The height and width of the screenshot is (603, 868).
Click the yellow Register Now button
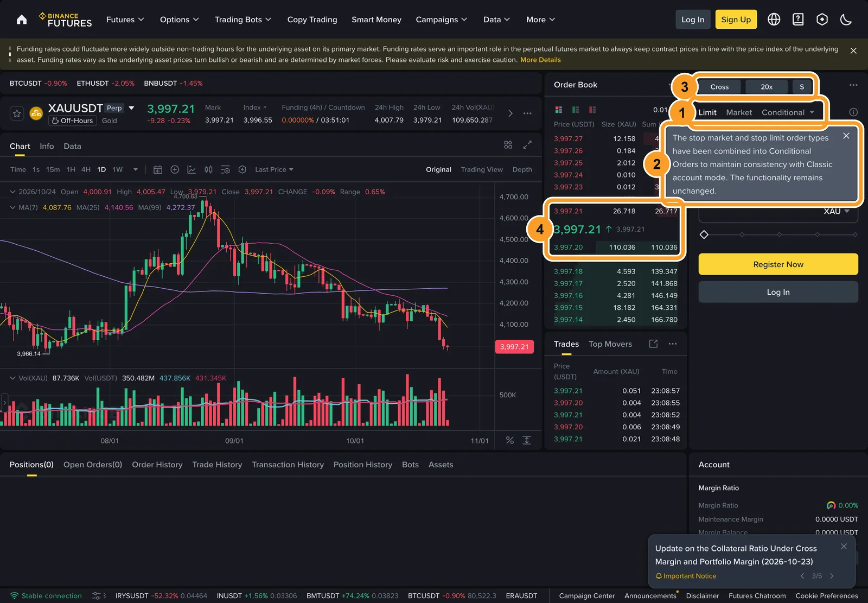pos(778,264)
